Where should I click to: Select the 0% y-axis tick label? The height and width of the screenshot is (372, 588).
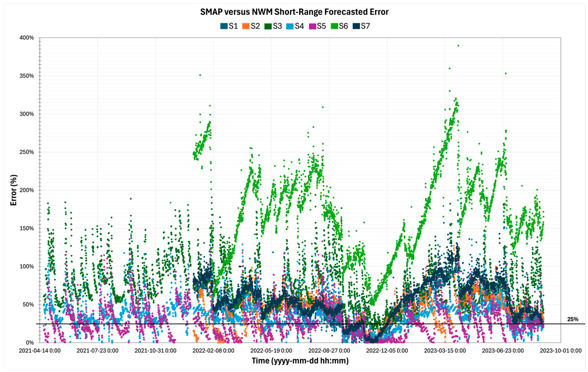pyautogui.click(x=30, y=342)
